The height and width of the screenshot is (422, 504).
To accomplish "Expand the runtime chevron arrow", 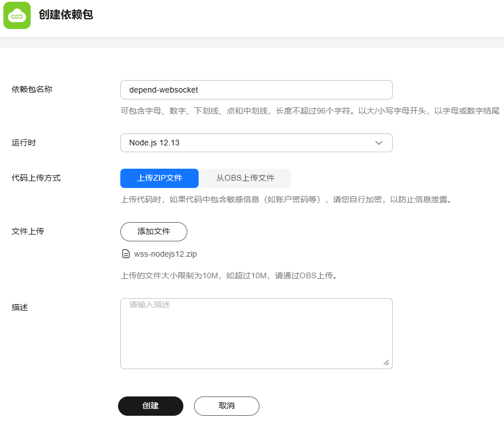I will (379, 143).
